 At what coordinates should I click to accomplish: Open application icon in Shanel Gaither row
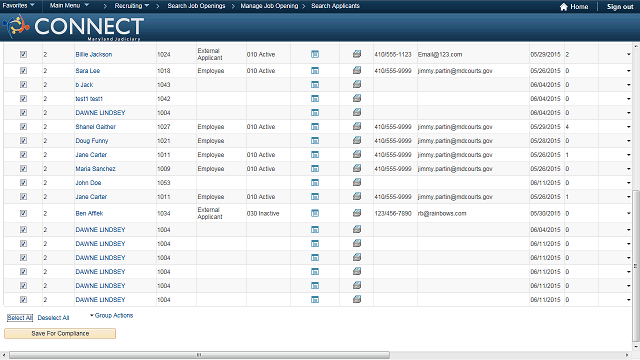(x=315, y=127)
